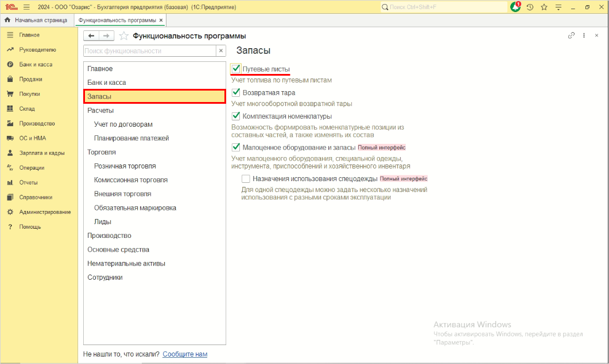
Task: Select Внешняя торговля item
Action: coord(154,194)
